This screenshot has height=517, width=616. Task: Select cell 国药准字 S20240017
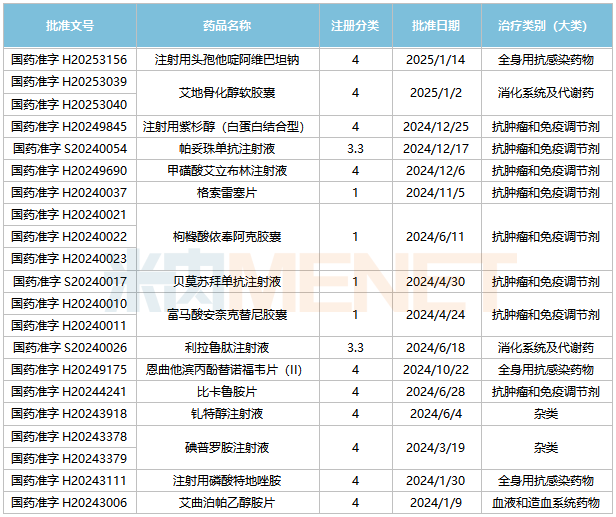tap(70, 281)
